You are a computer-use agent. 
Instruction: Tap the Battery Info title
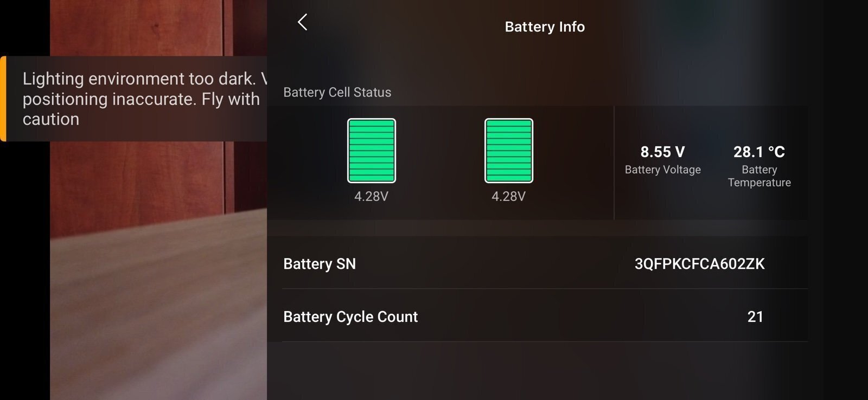545,27
